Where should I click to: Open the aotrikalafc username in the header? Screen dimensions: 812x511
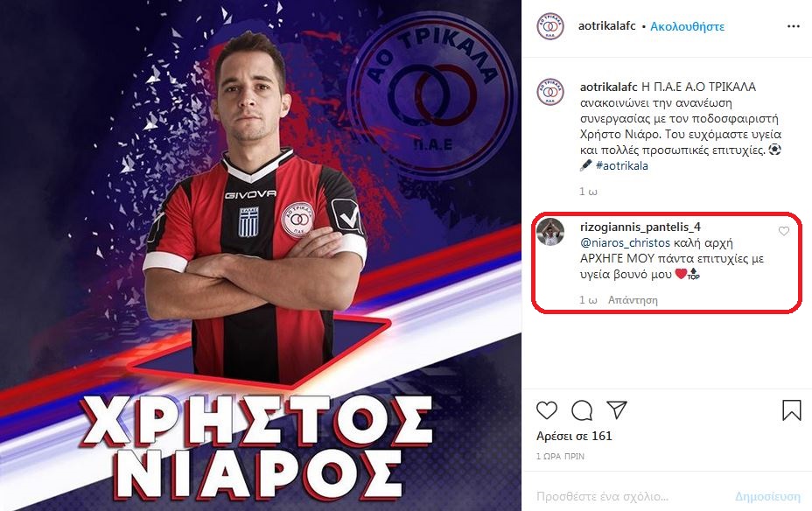[x=607, y=26]
